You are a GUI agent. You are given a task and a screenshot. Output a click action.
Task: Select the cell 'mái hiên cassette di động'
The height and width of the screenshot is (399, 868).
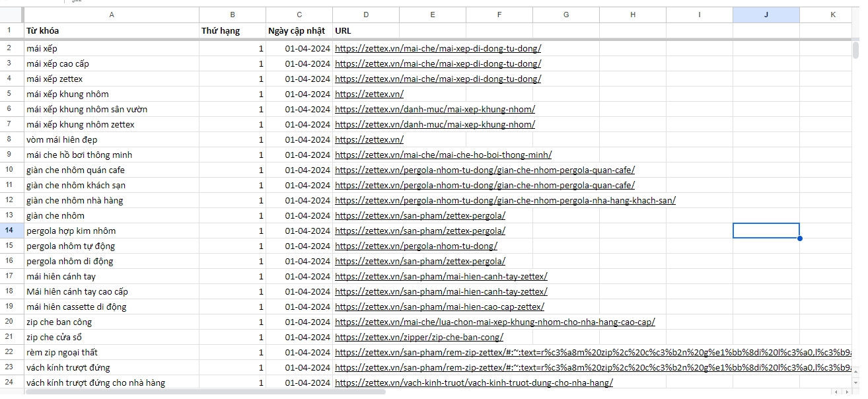pos(111,307)
